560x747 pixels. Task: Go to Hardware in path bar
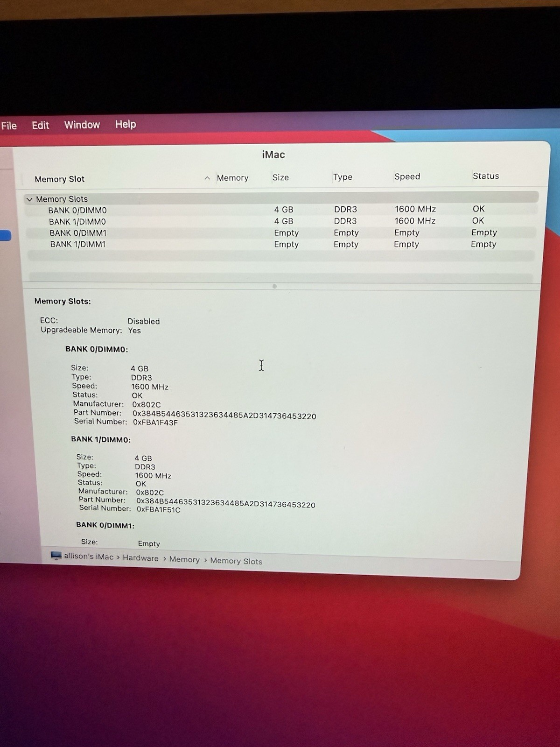(x=140, y=558)
